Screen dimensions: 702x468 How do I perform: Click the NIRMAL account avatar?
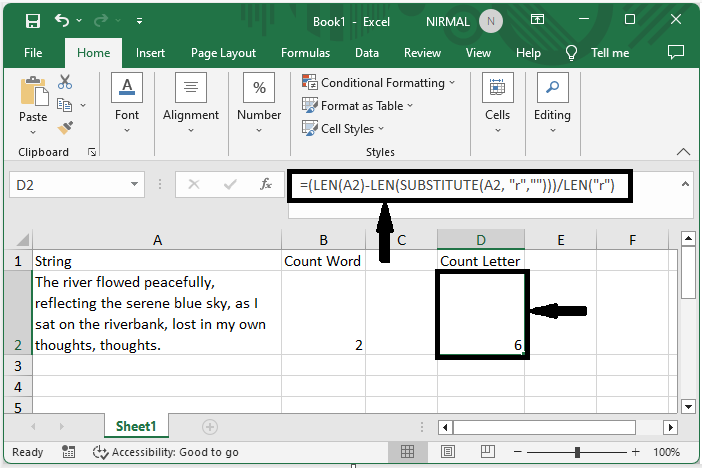[491, 21]
